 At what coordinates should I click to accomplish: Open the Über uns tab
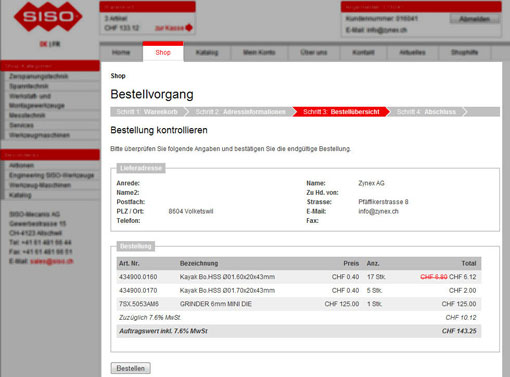(314, 52)
